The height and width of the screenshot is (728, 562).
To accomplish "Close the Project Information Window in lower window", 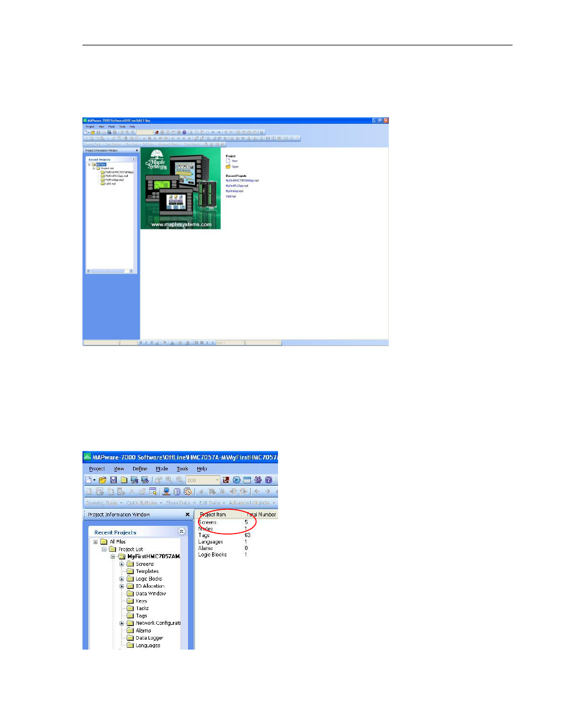I will (x=188, y=515).
